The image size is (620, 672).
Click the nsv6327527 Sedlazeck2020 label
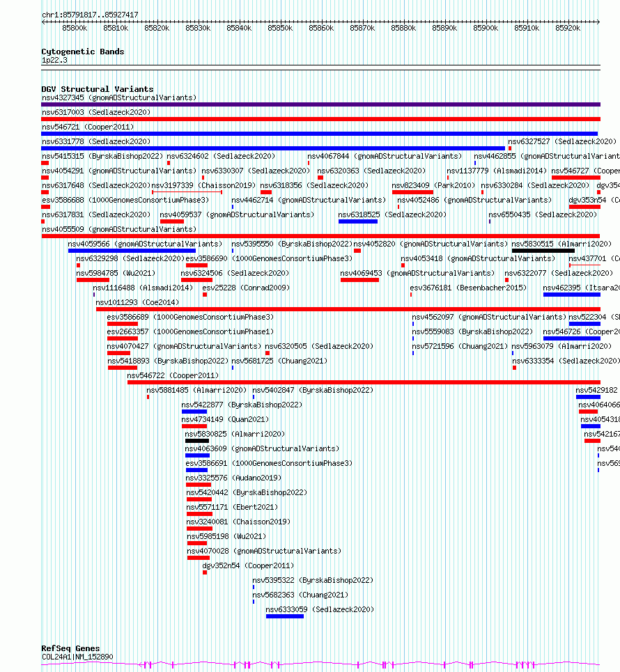562,141
